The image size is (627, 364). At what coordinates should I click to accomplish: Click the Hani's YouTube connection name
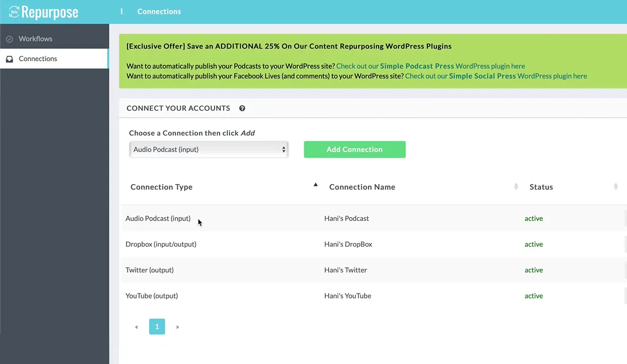tap(347, 296)
